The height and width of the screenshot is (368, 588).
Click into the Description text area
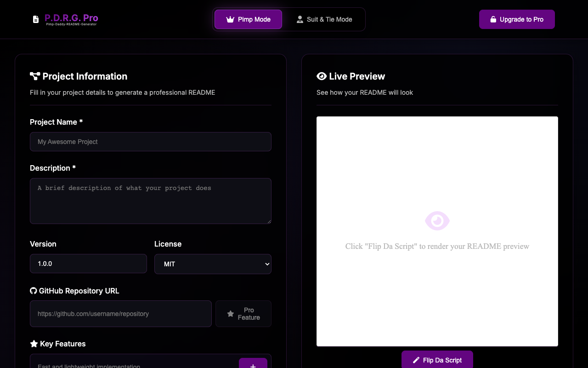(151, 201)
